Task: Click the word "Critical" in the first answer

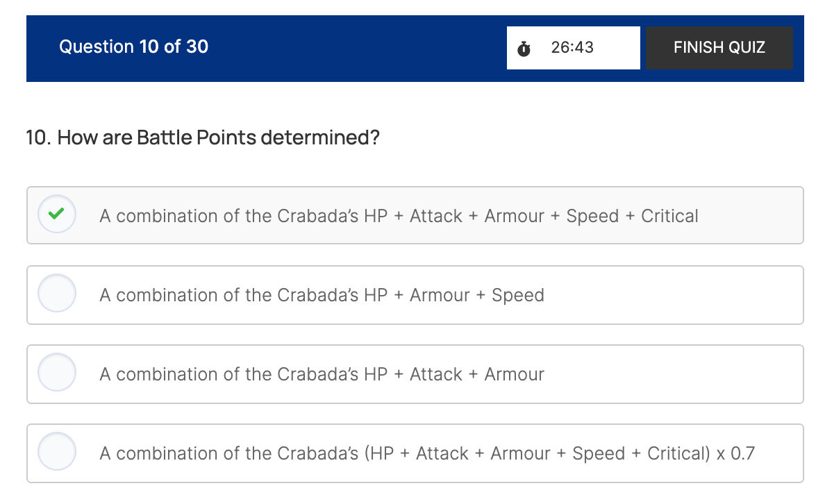Action: [x=669, y=216]
